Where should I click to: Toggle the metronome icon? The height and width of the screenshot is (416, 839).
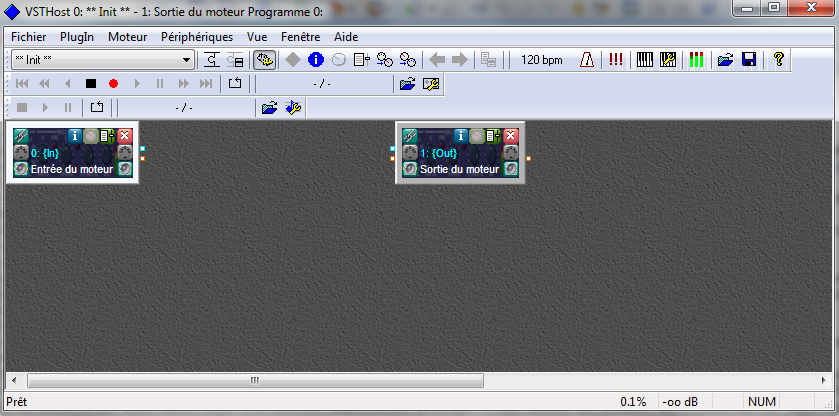click(x=587, y=60)
